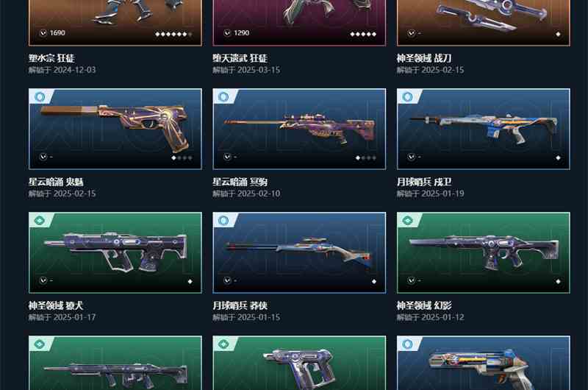Click the tier badge on 星云暗涌 冥驹 card
Viewport: 588px width, 390px height.
tap(223, 97)
